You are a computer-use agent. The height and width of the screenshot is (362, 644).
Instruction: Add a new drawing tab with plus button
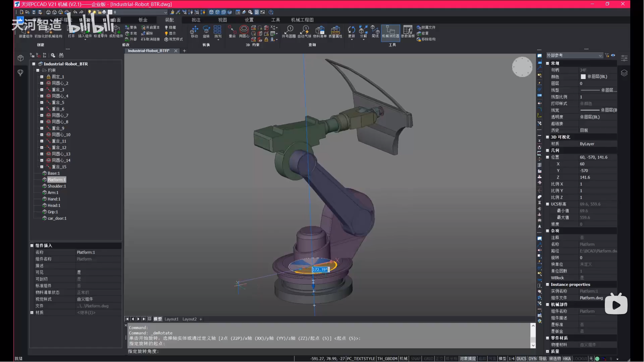point(184,51)
